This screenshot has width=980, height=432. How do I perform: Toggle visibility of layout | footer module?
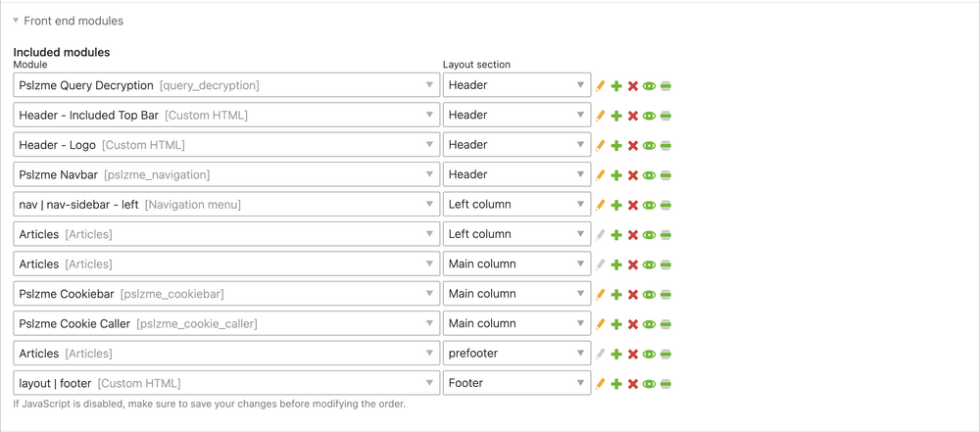coord(649,383)
